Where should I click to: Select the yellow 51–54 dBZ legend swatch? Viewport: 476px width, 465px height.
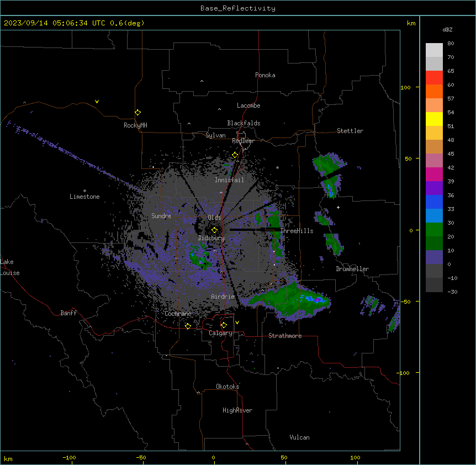(434, 119)
